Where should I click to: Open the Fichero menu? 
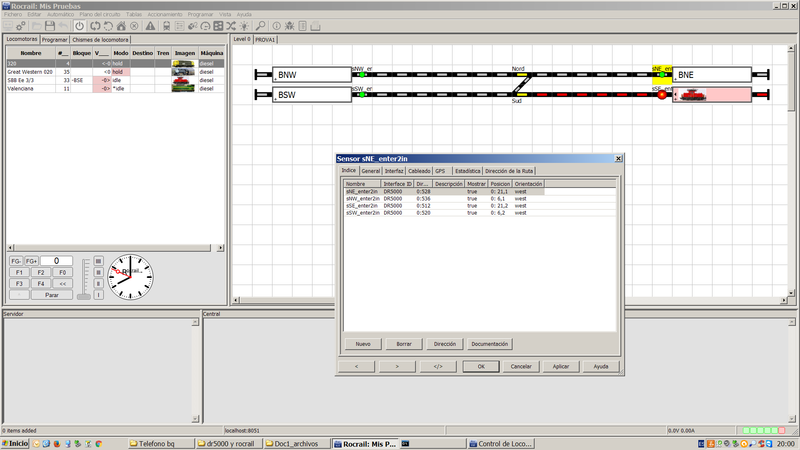point(13,14)
